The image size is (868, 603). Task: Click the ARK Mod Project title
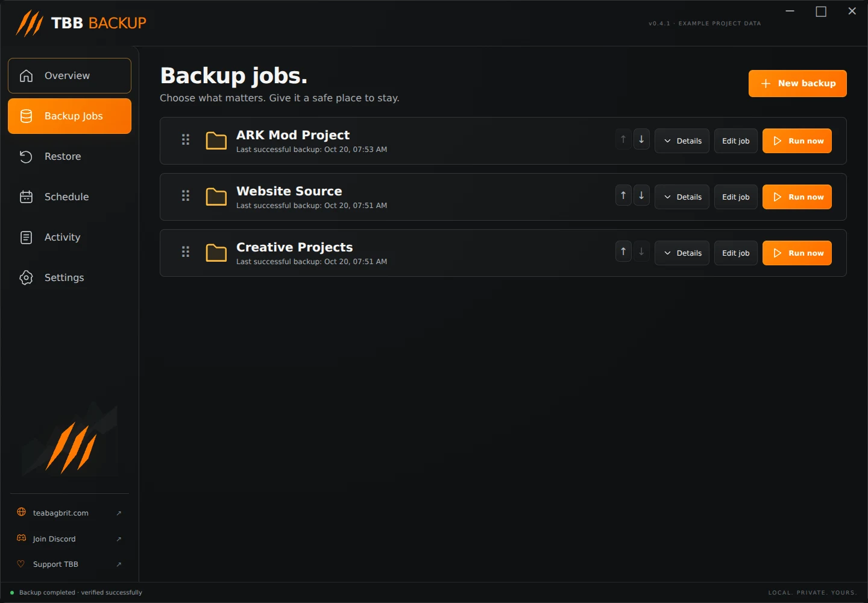[x=293, y=135]
